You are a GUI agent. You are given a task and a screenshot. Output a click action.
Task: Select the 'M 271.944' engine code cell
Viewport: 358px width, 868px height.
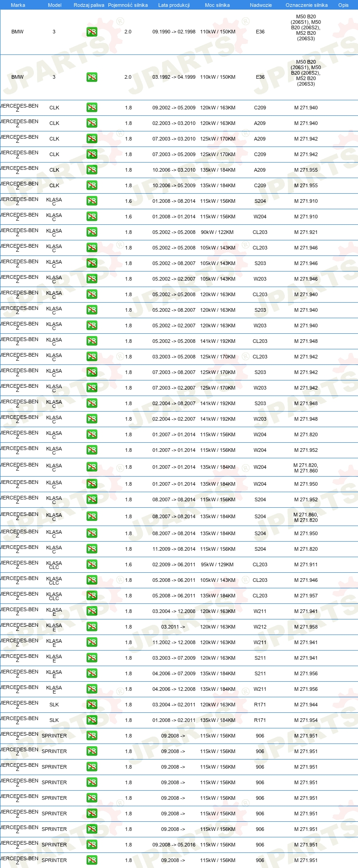pyautogui.click(x=306, y=705)
